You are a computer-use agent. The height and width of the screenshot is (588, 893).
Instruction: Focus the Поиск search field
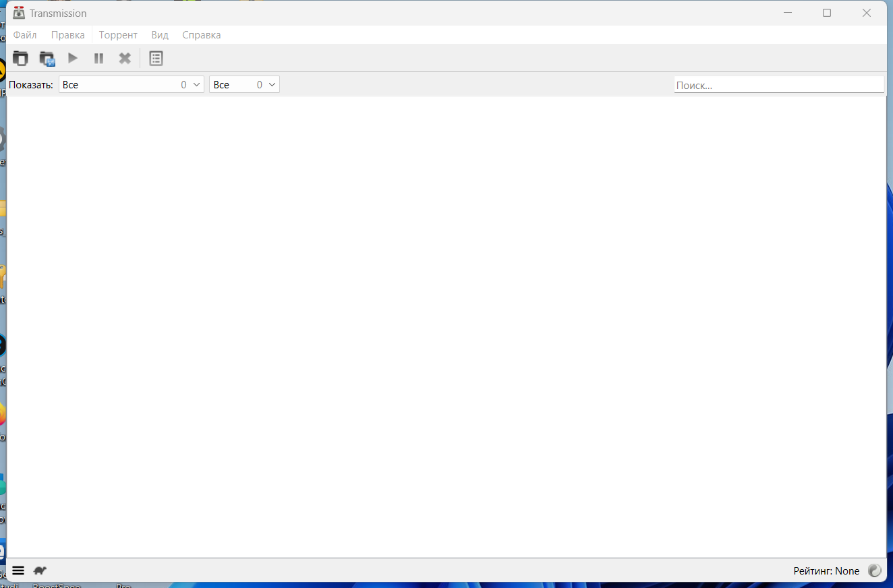coord(779,85)
